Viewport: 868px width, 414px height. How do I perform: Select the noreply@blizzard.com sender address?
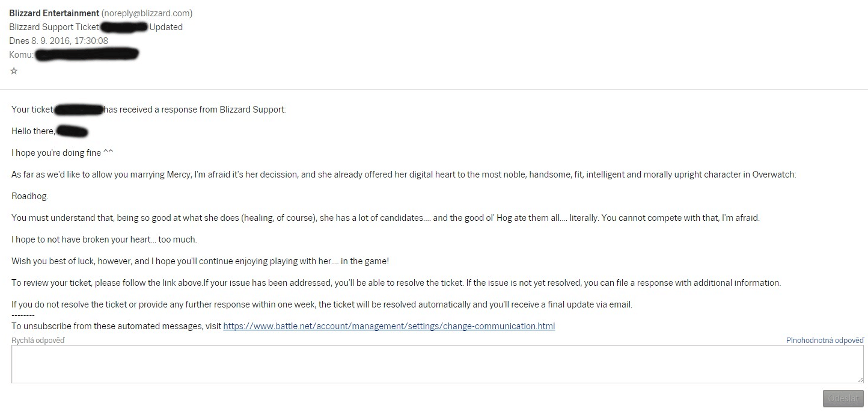(147, 13)
